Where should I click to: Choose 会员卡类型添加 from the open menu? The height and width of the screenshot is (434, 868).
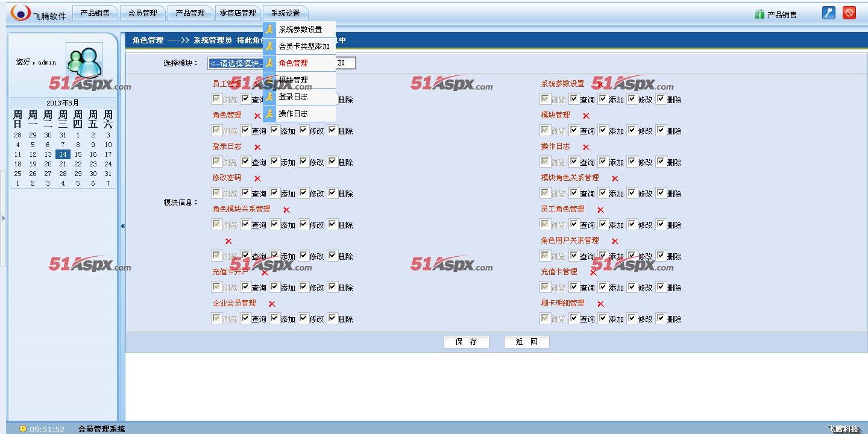click(x=299, y=46)
